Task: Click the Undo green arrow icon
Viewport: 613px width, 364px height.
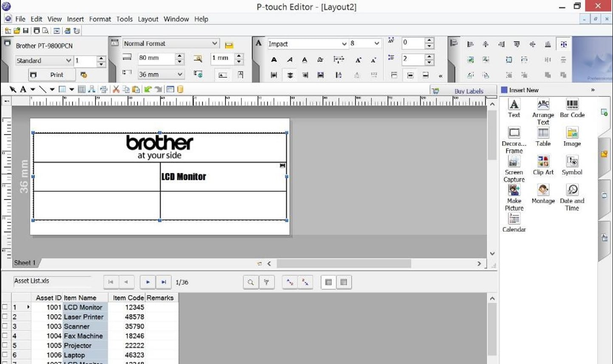Action: pos(147,89)
